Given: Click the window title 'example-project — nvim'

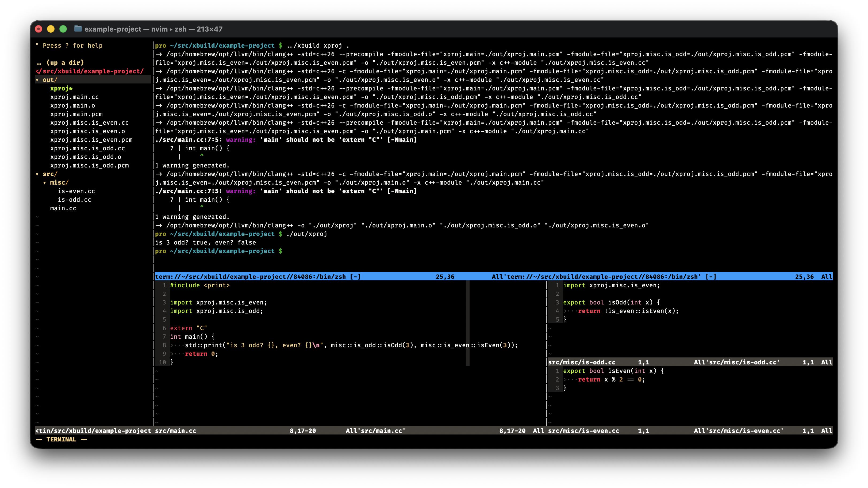Looking at the screenshot, I should pos(153,29).
